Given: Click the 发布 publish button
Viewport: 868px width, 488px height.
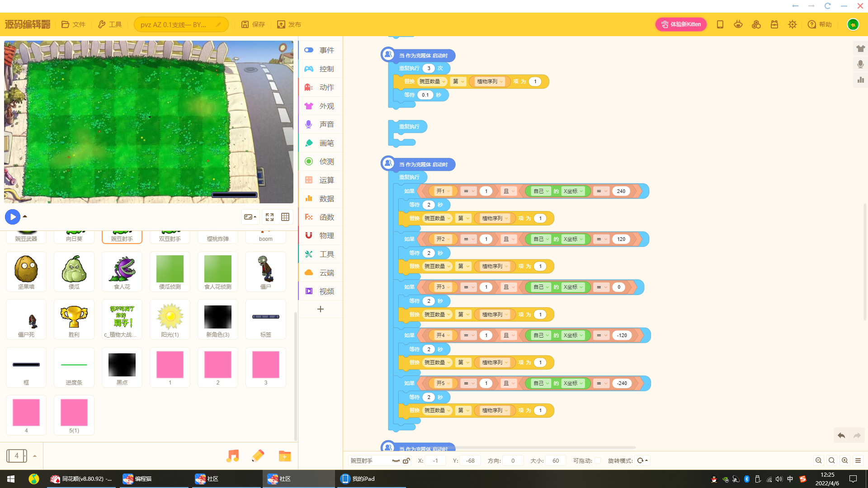Looking at the screenshot, I should pyautogui.click(x=289, y=24).
